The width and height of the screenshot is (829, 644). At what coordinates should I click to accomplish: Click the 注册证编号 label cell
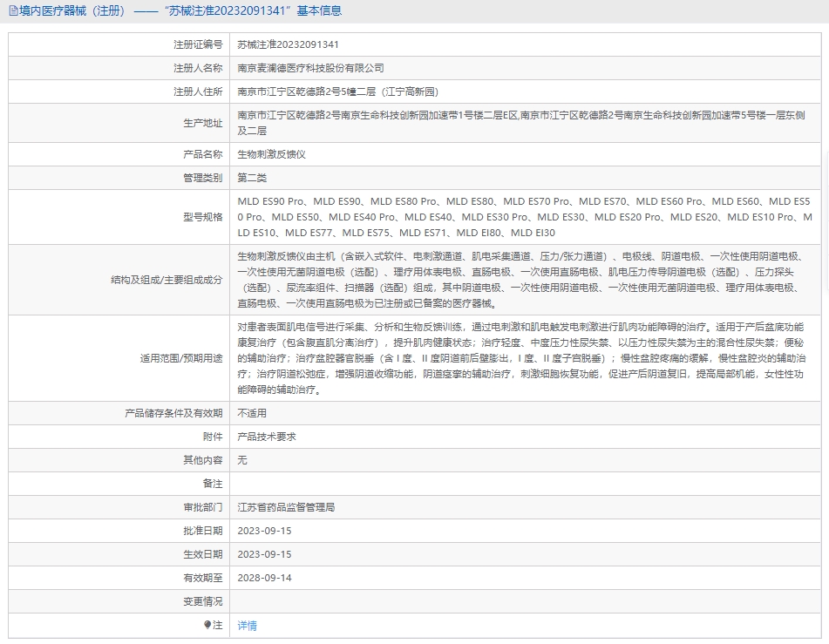(119, 45)
